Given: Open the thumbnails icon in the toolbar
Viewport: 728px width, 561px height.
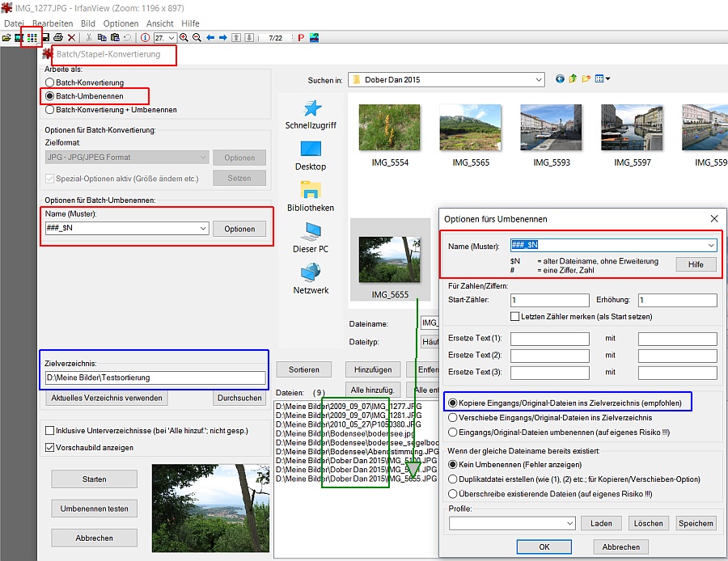Looking at the screenshot, I should [32, 37].
